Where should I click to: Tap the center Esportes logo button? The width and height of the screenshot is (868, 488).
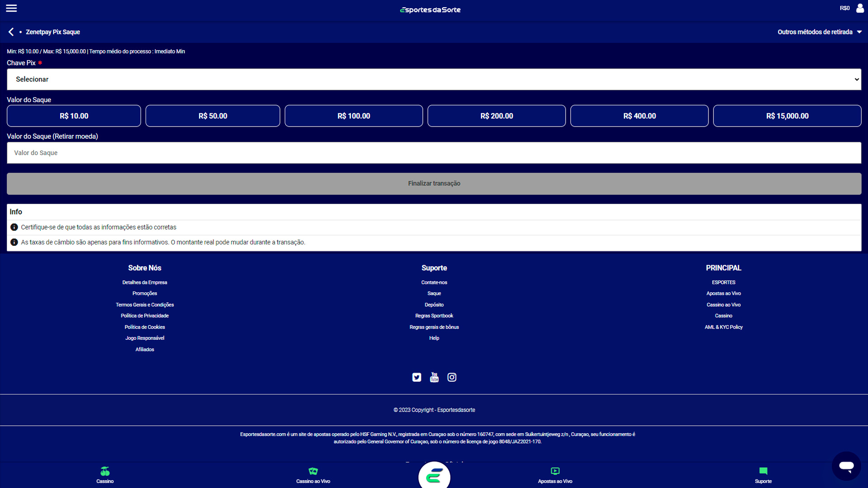[434, 475]
